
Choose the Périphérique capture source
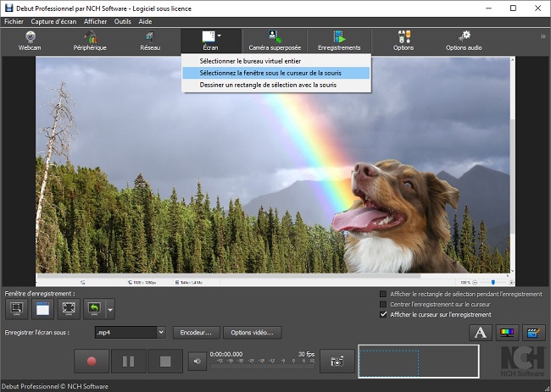pyautogui.click(x=90, y=41)
